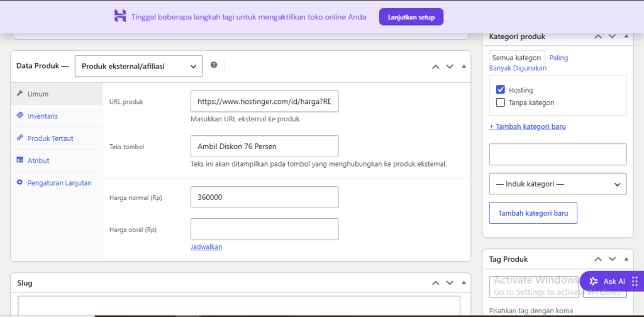Click the gear icon next to Pengaturan Lanjutan
644x317 pixels.
point(19,182)
